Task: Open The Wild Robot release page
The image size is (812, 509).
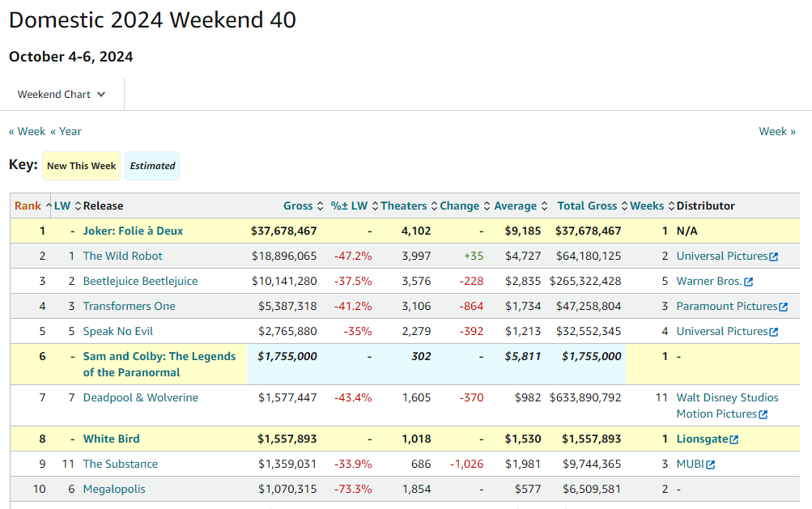Action: coord(123,256)
